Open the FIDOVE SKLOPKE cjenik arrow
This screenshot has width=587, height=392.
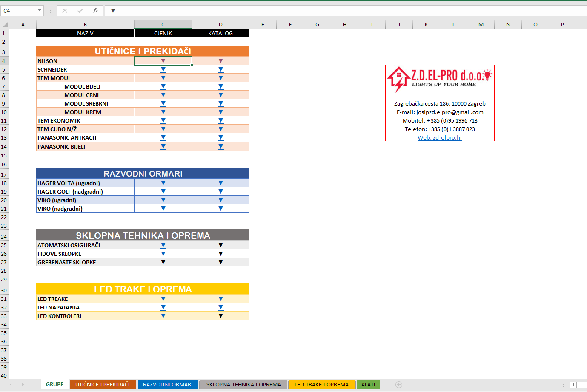(x=163, y=254)
